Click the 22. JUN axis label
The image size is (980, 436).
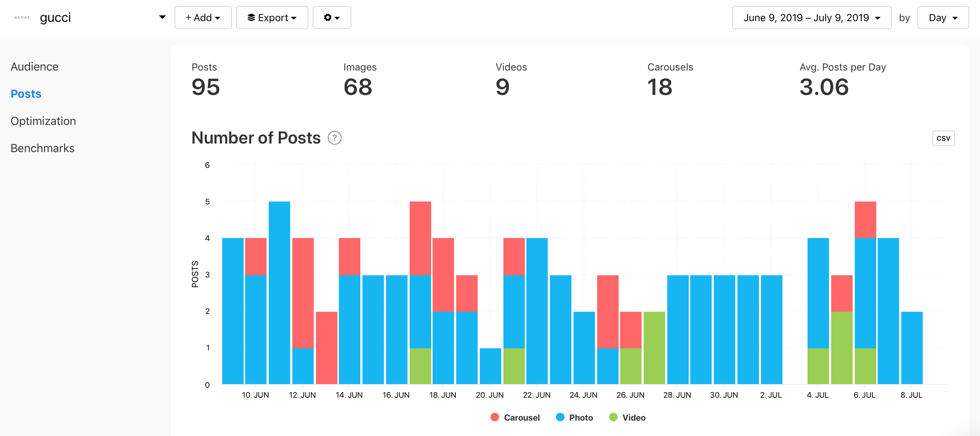pos(536,395)
